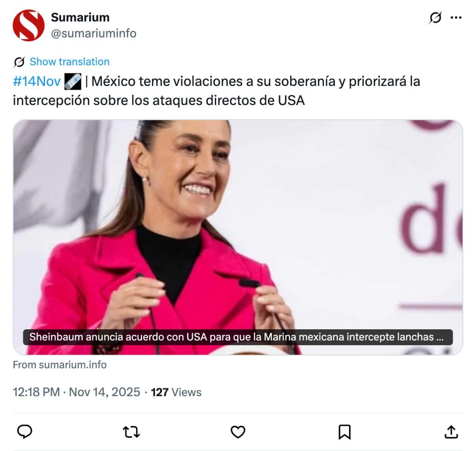View the 127 Views count

coord(176,392)
